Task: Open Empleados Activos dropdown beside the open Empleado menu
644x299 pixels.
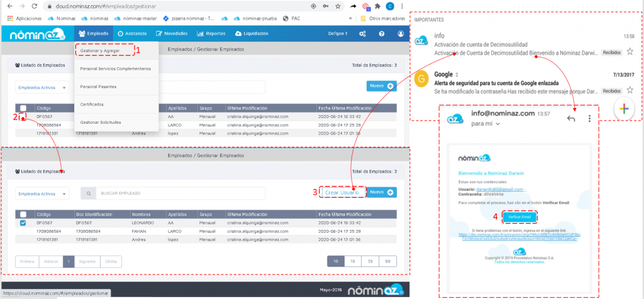Action: [42, 87]
